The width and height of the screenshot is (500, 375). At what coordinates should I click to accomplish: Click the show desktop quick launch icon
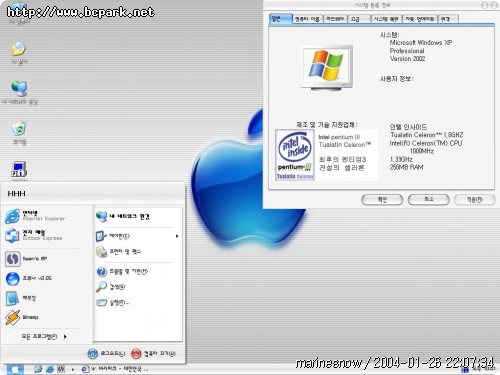pyautogui.click(x=38, y=369)
